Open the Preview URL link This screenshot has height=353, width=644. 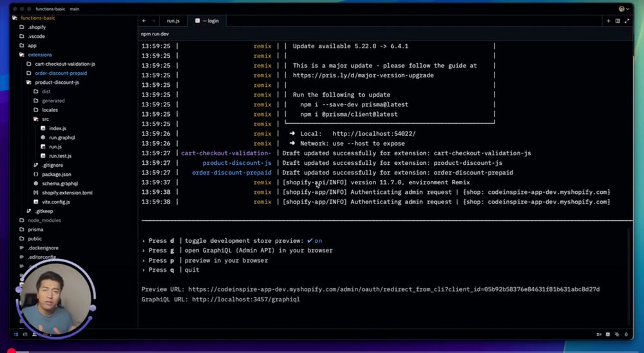(394, 289)
